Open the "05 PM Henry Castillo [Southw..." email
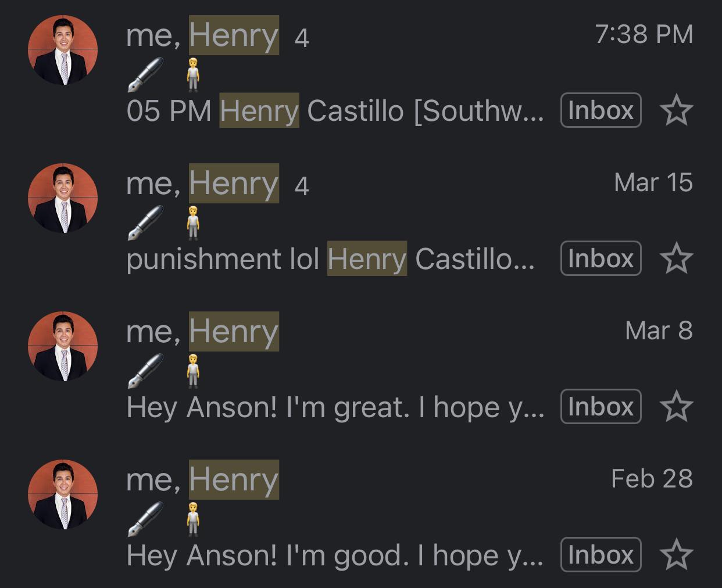The height and width of the screenshot is (588, 722). pos(335,110)
